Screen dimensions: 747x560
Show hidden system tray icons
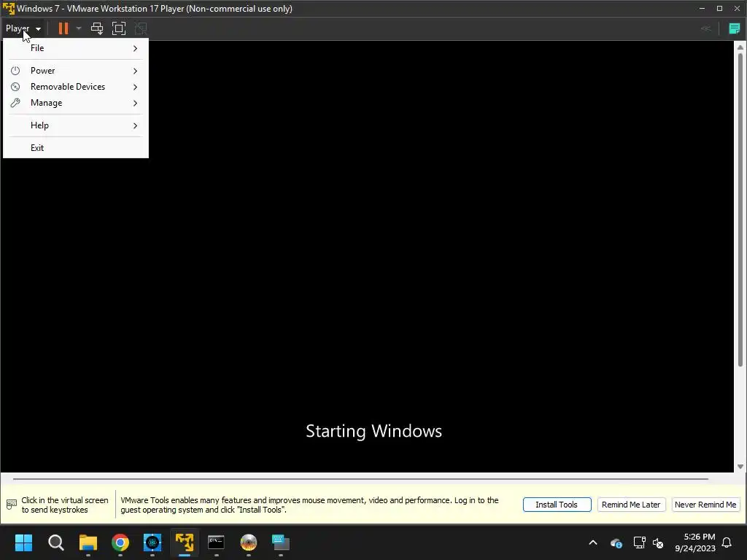click(593, 542)
